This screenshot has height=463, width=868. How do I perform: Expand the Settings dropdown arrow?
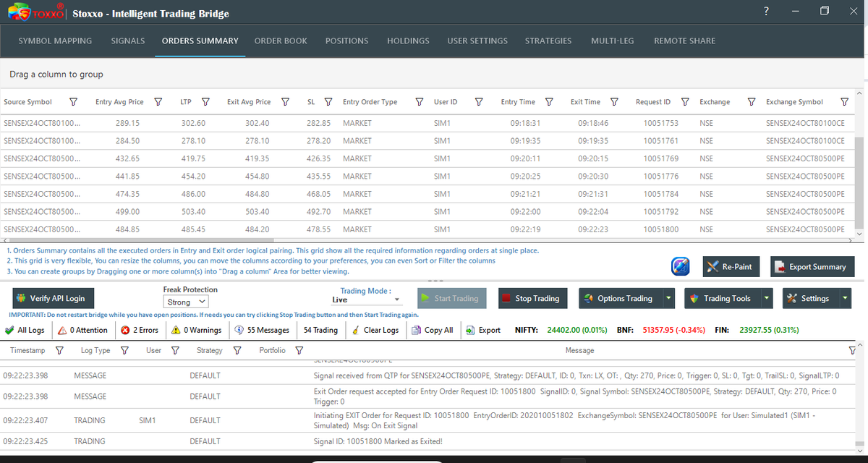(x=846, y=298)
